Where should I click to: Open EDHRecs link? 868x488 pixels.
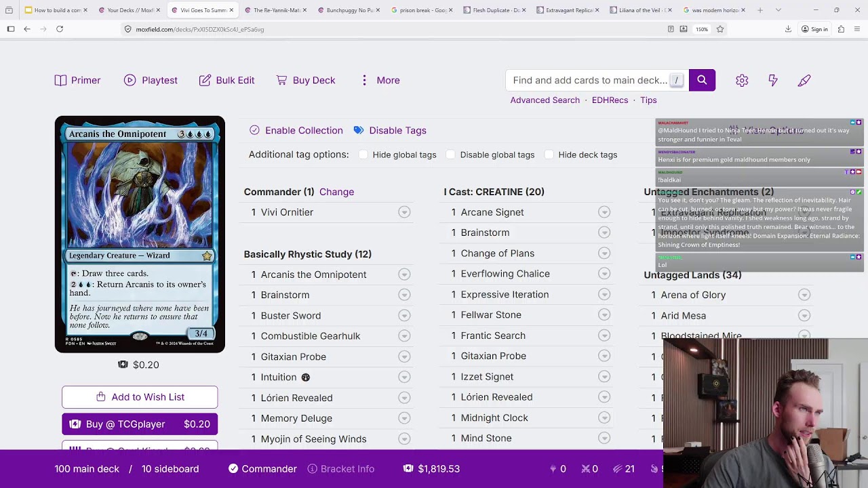click(610, 100)
